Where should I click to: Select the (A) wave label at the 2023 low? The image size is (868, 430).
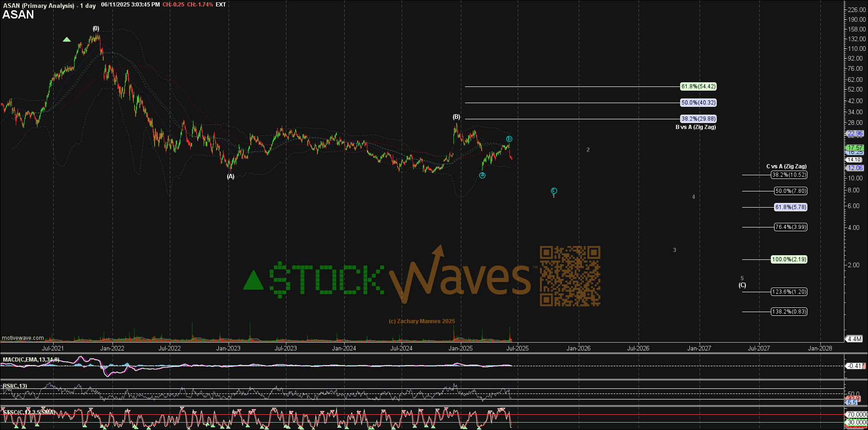(x=230, y=176)
